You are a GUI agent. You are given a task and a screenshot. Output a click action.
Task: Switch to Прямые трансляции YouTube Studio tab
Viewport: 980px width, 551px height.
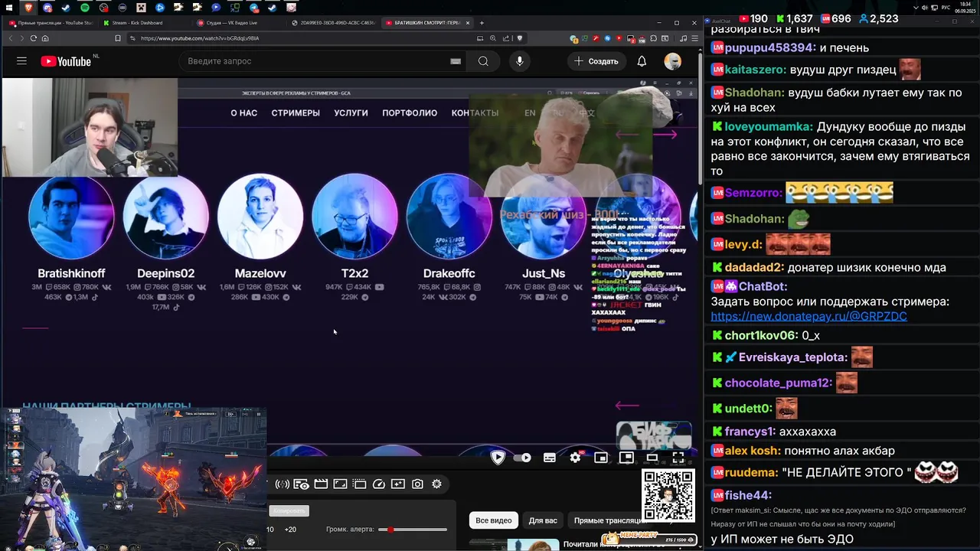tap(53, 23)
